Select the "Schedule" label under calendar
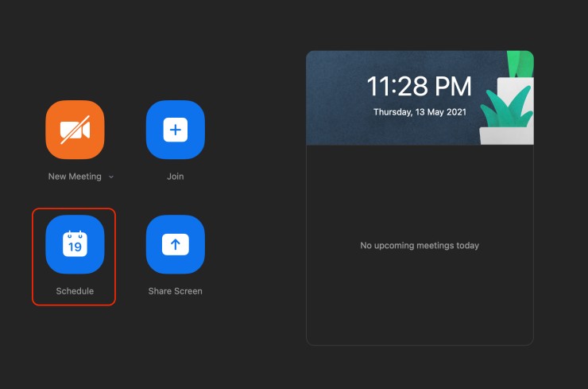This screenshot has width=588, height=389. 75,291
